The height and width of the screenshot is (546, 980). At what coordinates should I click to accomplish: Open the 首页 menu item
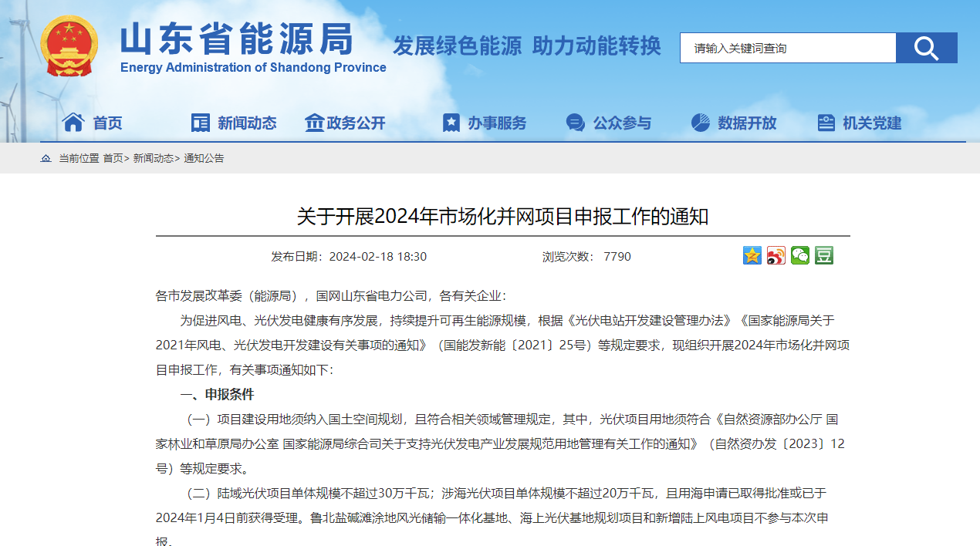[107, 123]
